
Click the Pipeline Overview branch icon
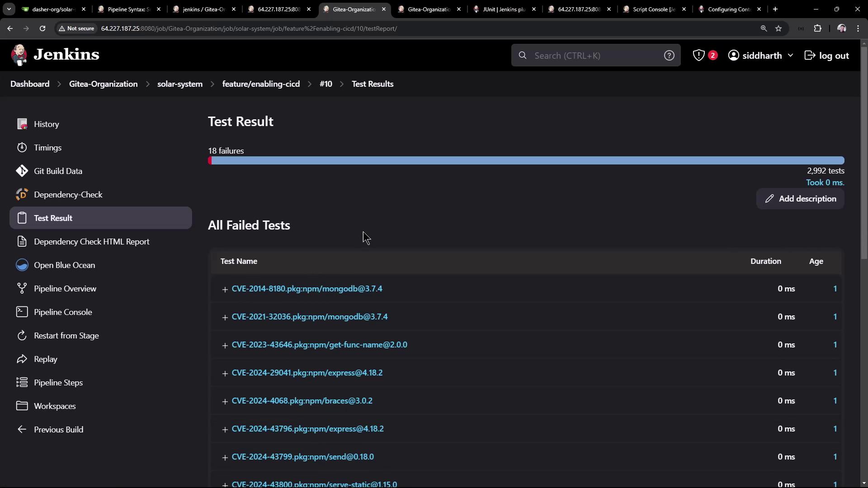click(22, 289)
